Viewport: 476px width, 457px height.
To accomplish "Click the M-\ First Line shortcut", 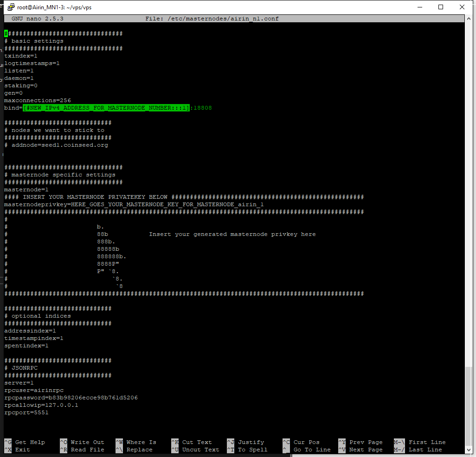I will point(420,443).
